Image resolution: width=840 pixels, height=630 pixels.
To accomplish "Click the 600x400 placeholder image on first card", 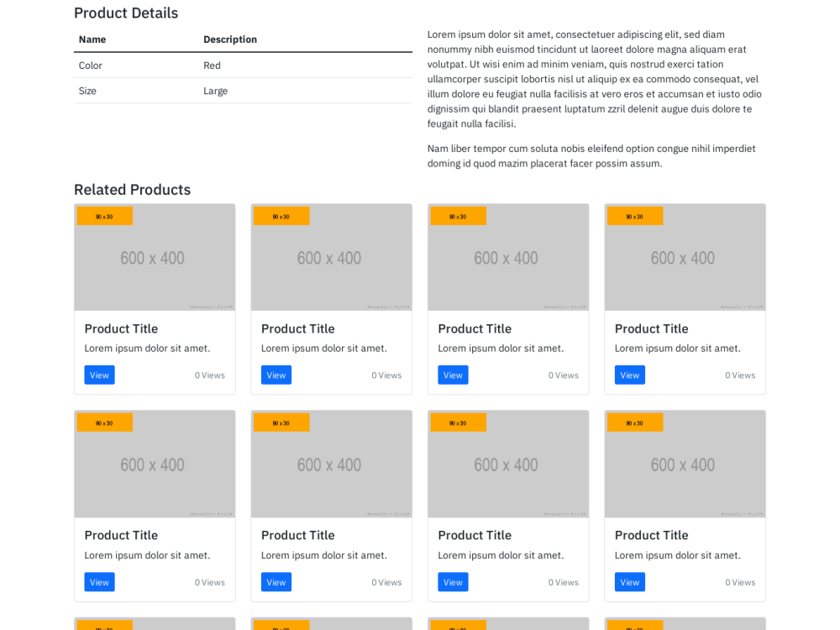I will (155, 257).
